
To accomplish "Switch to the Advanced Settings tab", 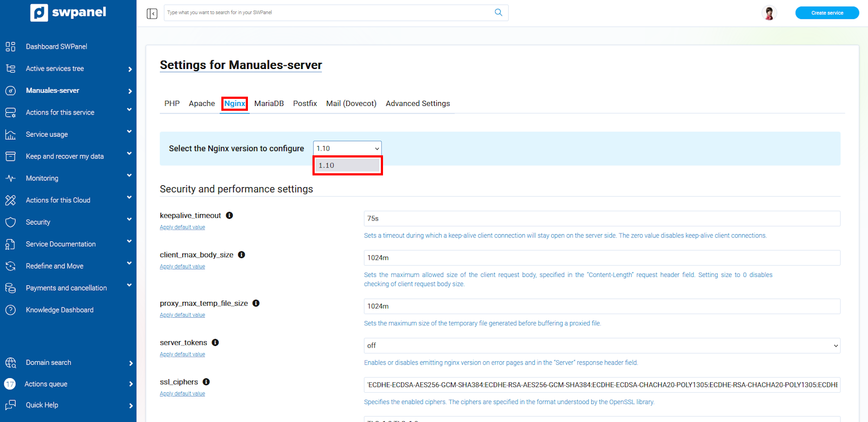I will [x=417, y=104].
